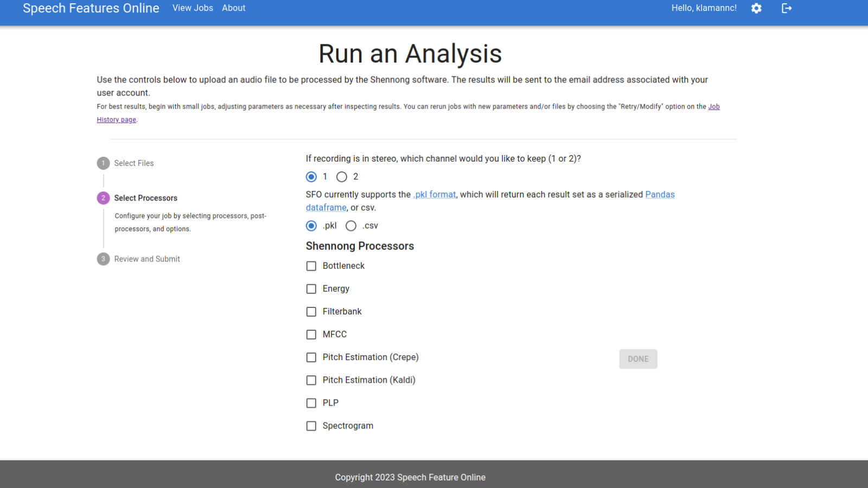Click the Speech Features Online title

point(91,8)
